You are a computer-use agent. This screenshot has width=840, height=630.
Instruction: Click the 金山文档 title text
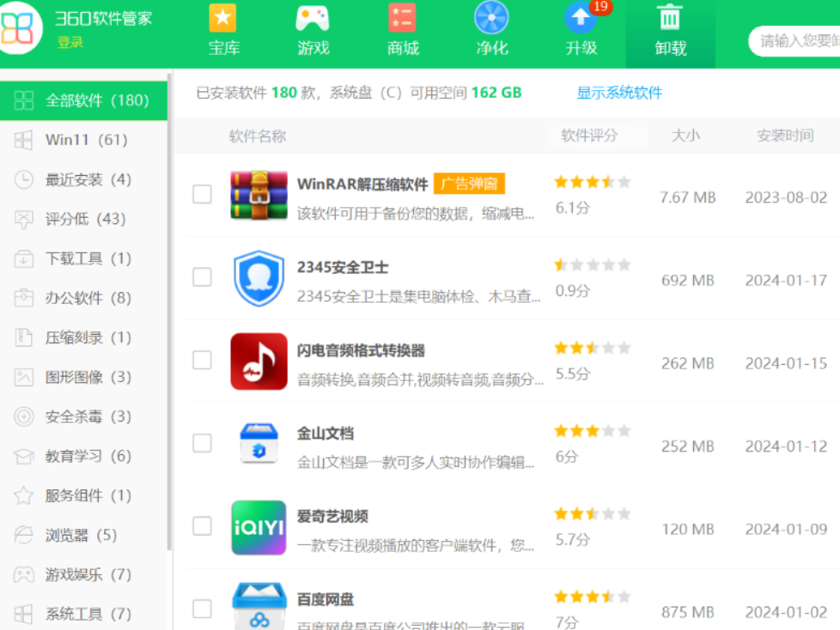[326, 433]
